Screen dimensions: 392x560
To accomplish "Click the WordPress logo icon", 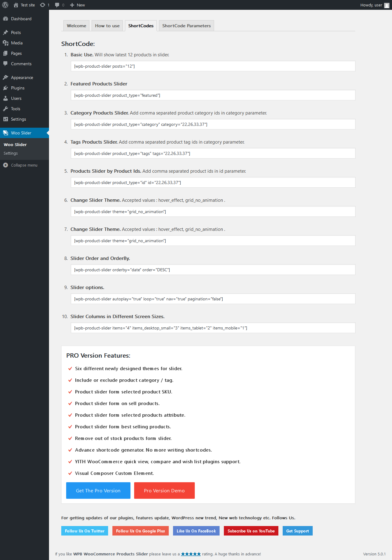I will pos(5,5).
